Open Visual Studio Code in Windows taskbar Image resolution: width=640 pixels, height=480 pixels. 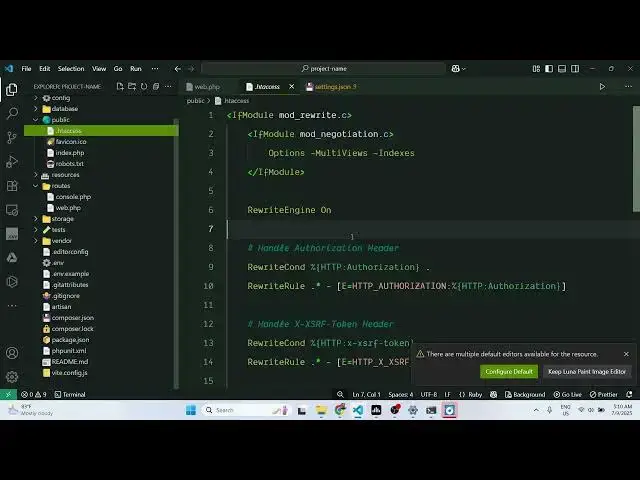tap(358, 410)
